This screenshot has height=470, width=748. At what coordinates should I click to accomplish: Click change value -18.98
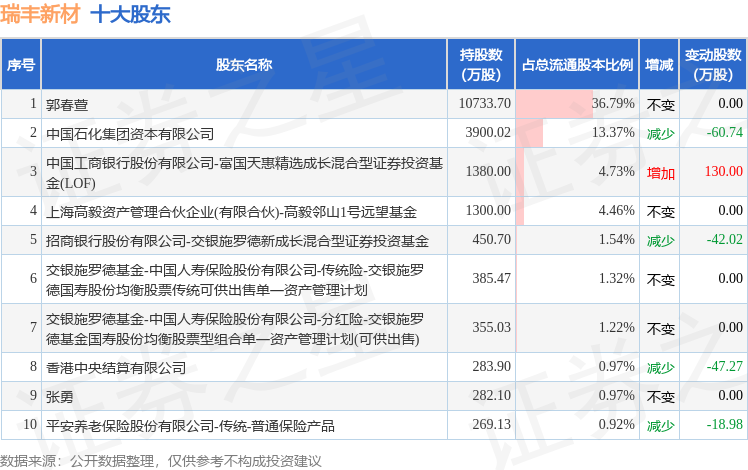click(725, 425)
